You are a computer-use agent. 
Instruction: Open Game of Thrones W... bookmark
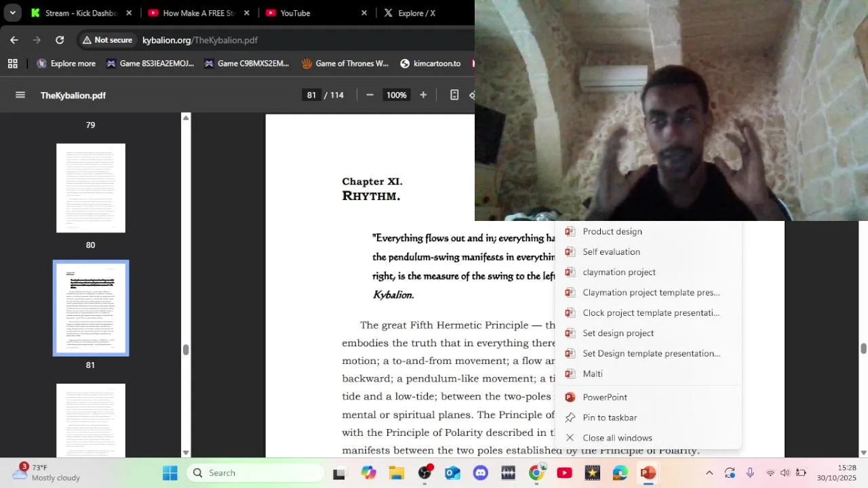(345, 64)
